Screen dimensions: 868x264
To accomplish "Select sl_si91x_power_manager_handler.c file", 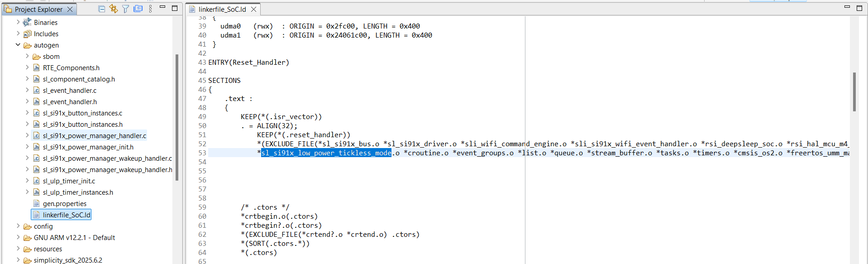I will (95, 136).
